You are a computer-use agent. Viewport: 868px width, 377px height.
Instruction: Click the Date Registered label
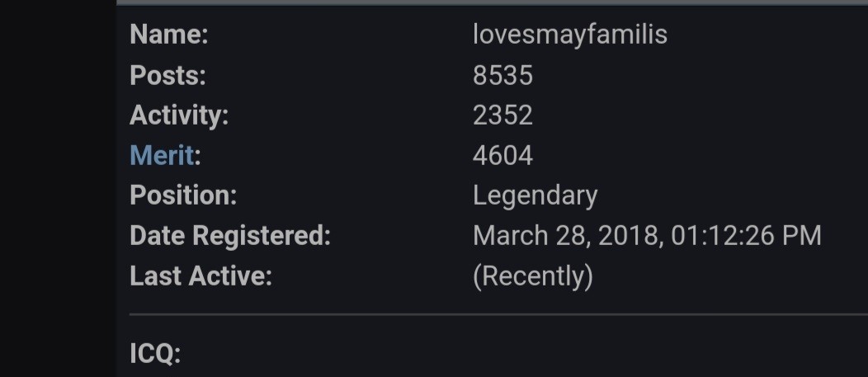point(229,236)
